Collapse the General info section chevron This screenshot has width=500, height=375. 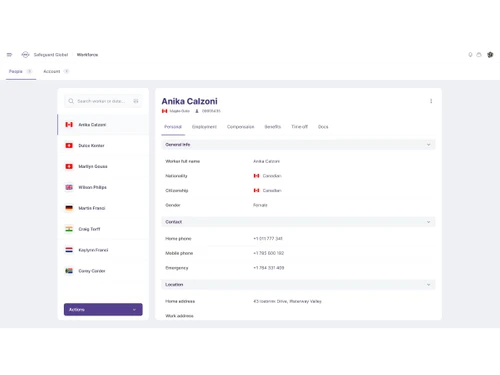coord(428,145)
